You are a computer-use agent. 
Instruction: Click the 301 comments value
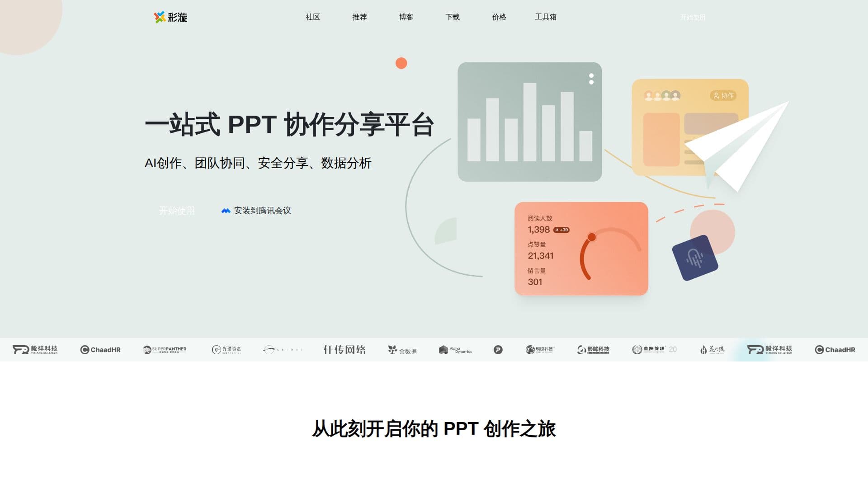pos(535,282)
